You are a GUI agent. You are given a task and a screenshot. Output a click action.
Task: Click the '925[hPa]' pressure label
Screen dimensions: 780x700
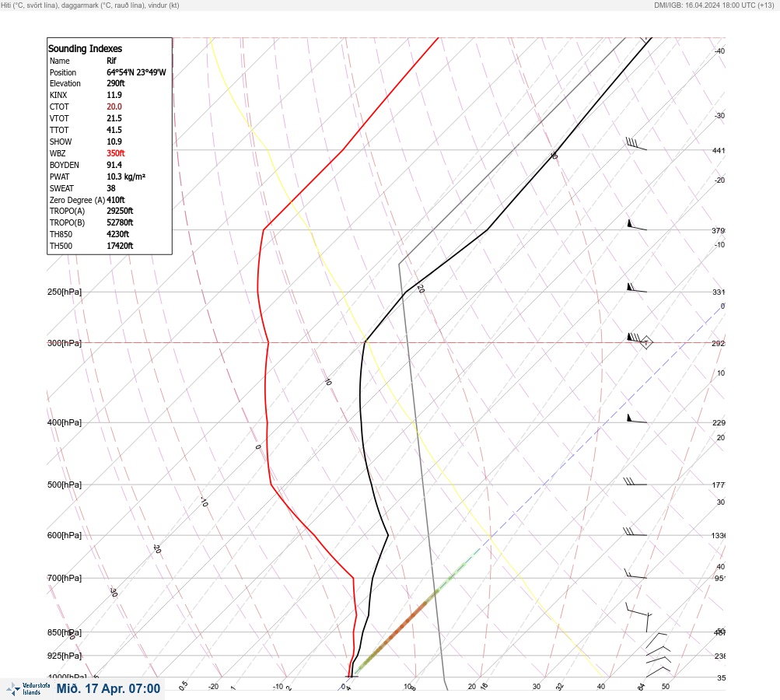tap(65, 656)
